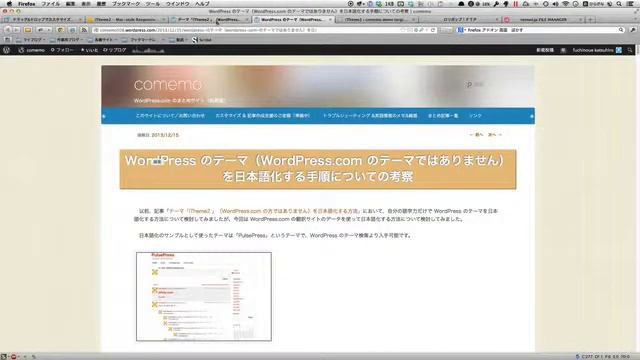Click フォロー in the admin bar
Viewport: 640px width, 360px height.
(x=62, y=50)
